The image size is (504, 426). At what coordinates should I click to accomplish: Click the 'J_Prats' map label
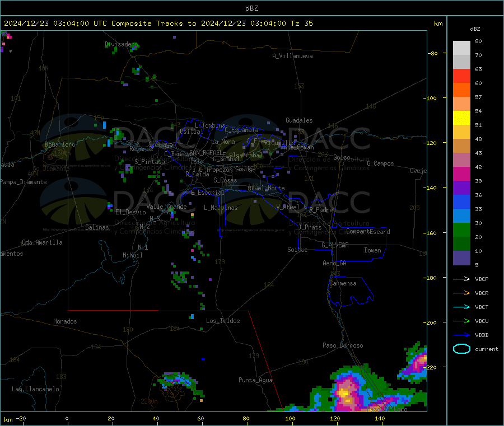click(310, 227)
